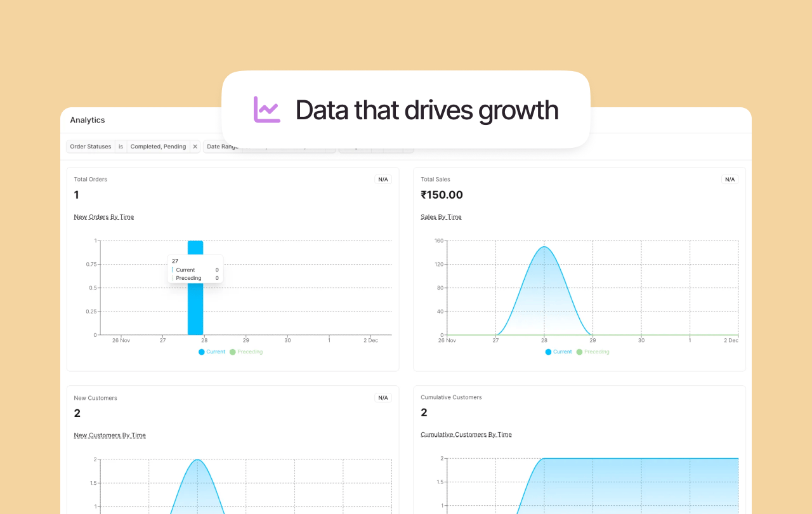The width and height of the screenshot is (812, 514).
Task: Remove the Completed, Pending filter with its X
Action: click(x=195, y=146)
